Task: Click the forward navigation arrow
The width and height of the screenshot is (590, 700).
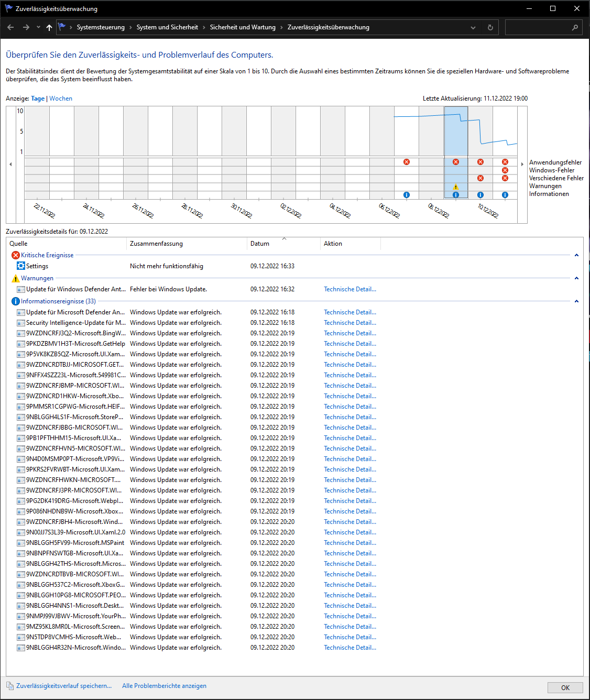Action: tap(26, 27)
